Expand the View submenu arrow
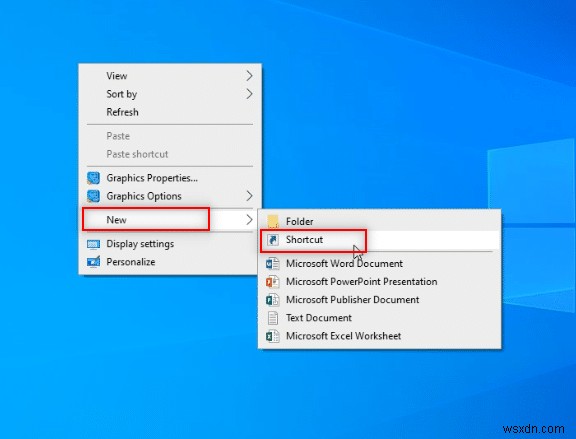 point(249,76)
